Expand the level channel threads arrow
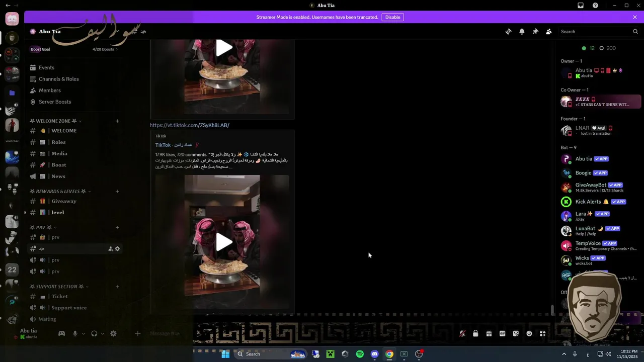The height and width of the screenshot is (362, 644). (x=25, y=212)
